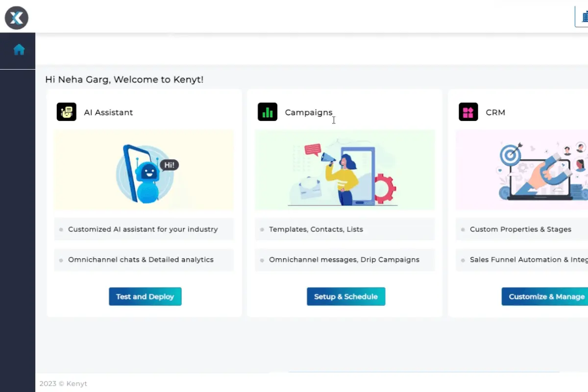
Task: Click the Kenyt X logo
Action: 17,18
